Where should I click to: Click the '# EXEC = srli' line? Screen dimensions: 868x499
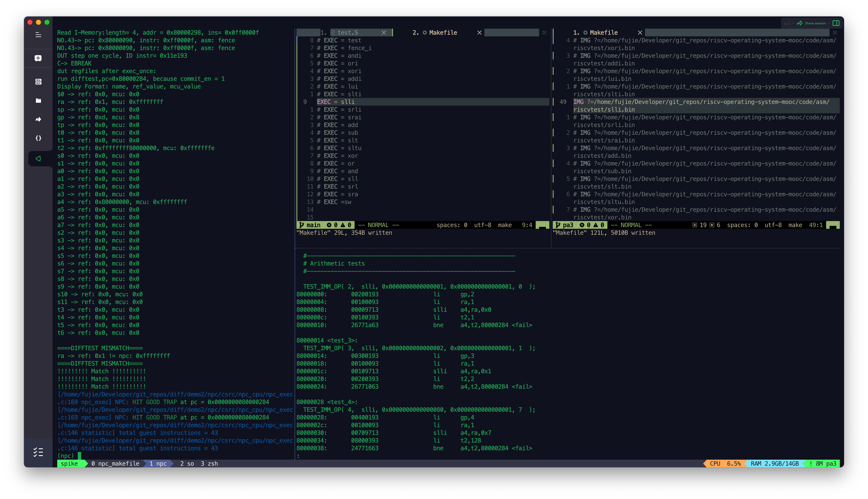click(x=339, y=110)
